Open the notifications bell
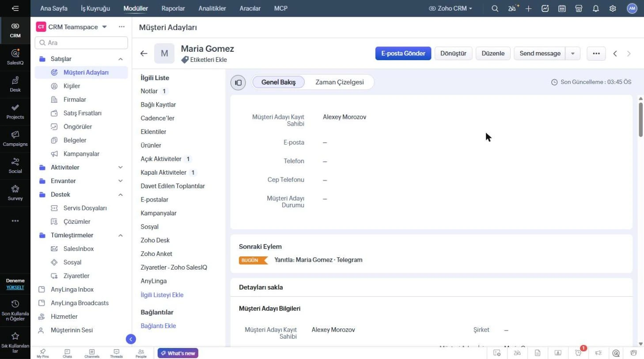Viewport: 644px width, 359px height. [x=596, y=8]
